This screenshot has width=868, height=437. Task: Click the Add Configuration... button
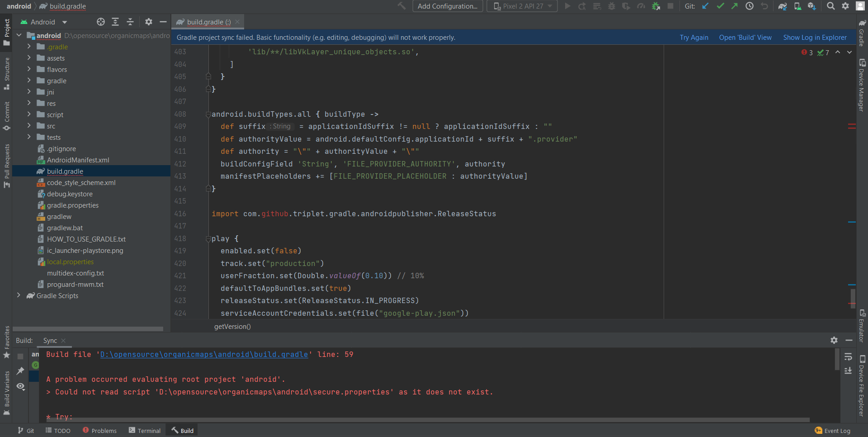448,6
